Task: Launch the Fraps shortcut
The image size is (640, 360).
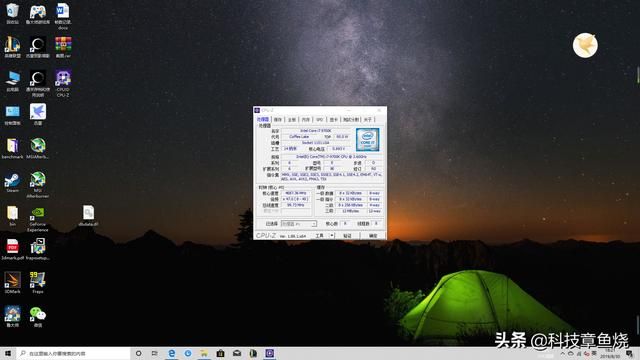Action: (38, 283)
